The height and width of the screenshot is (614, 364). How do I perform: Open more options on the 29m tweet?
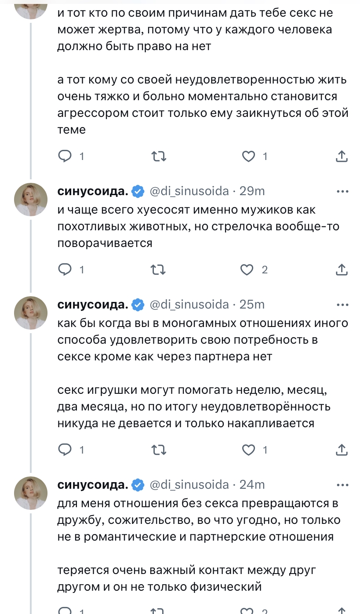click(342, 191)
